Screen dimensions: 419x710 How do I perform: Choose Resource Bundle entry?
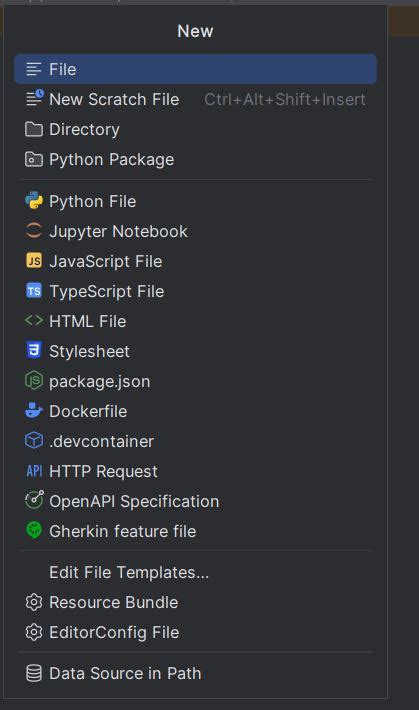click(195, 602)
